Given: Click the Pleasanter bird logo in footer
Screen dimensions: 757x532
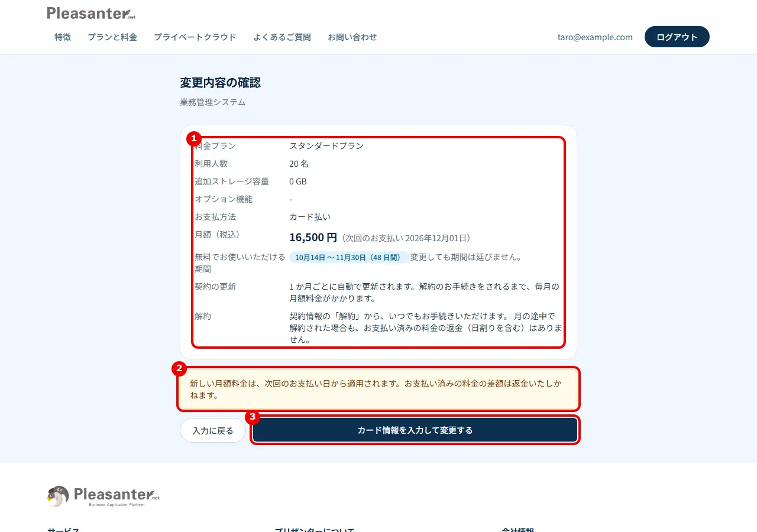Looking at the screenshot, I should 103,497.
